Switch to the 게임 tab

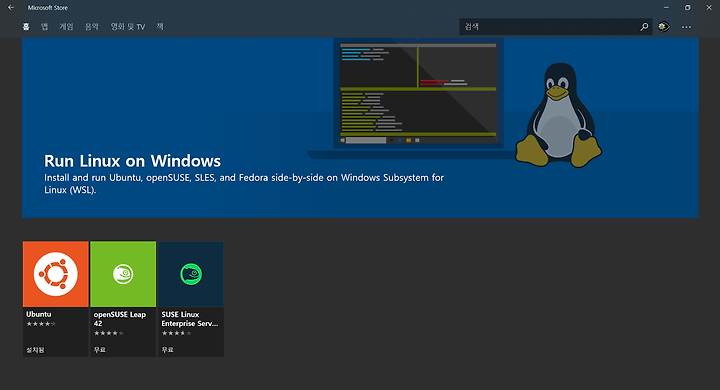66,27
